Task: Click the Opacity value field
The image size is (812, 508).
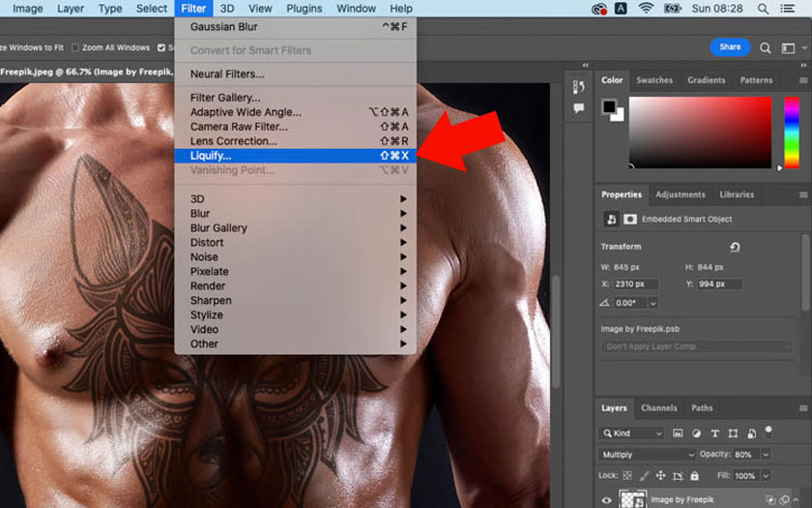Action: pos(745,455)
